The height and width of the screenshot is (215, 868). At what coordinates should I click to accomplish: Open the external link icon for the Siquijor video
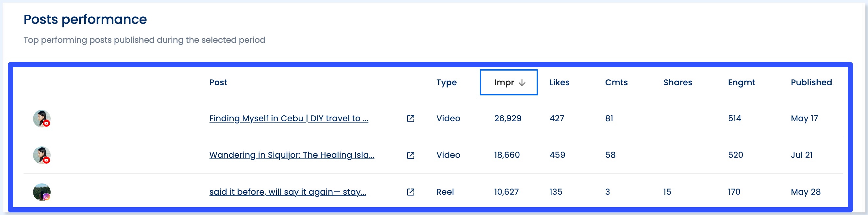click(410, 155)
